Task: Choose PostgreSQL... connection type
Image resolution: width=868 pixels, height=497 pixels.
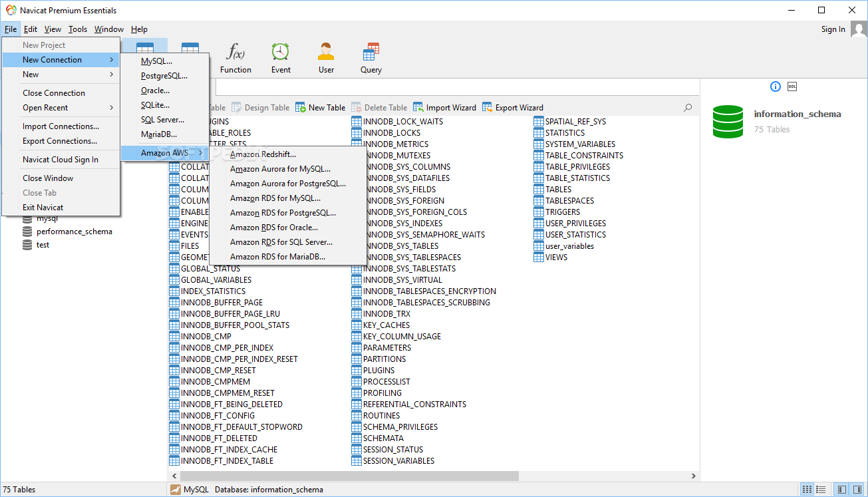Action: [164, 76]
